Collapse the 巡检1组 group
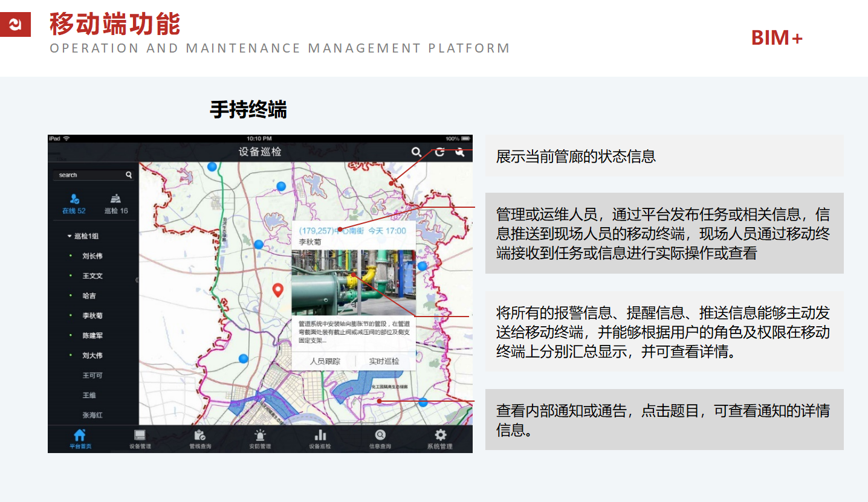This screenshot has width=868, height=502. pyautogui.click(x=70, y=236)
